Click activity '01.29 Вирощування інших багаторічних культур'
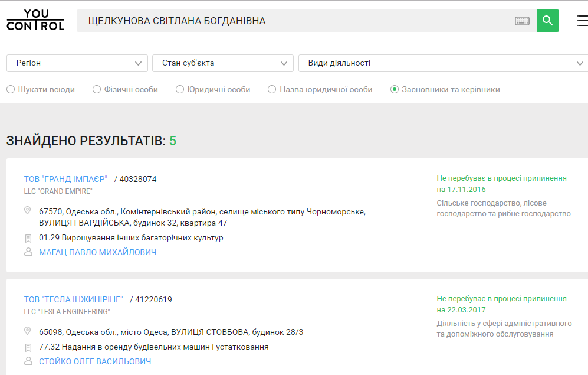 tap(132, 237)
